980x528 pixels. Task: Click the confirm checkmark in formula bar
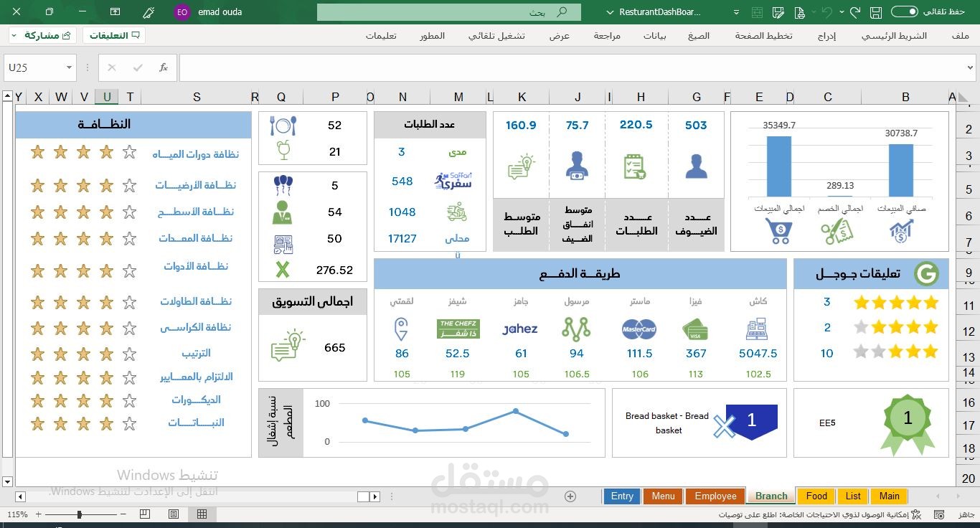coord(138,67)
